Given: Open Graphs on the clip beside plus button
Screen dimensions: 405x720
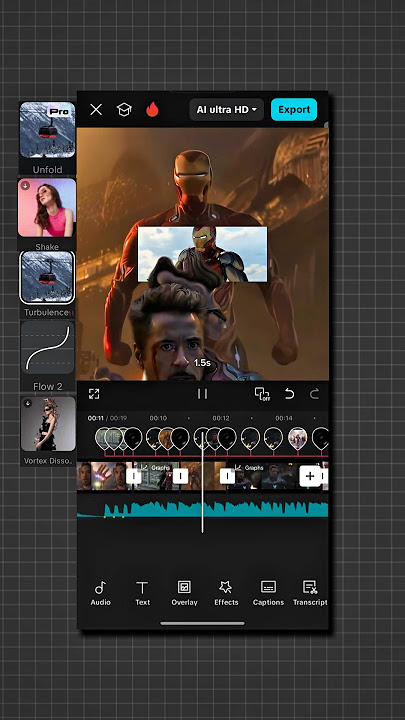Looking at the screenshot, I should pos(249,467).
